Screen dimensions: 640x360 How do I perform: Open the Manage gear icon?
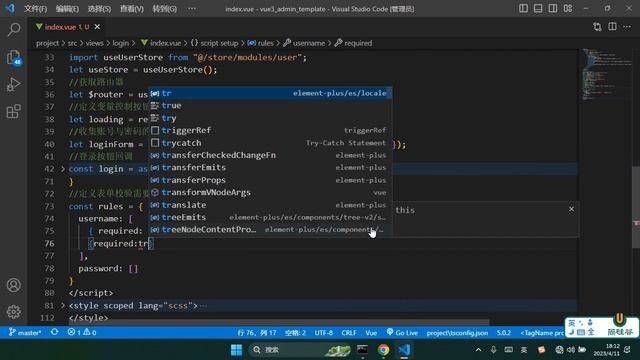[13, 312]
